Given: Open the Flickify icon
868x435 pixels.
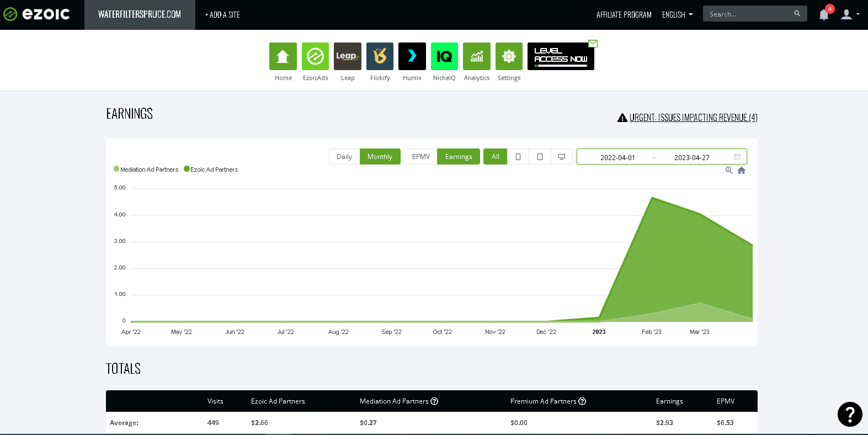Looking at the screenshot, I should (x=380, y=56).
